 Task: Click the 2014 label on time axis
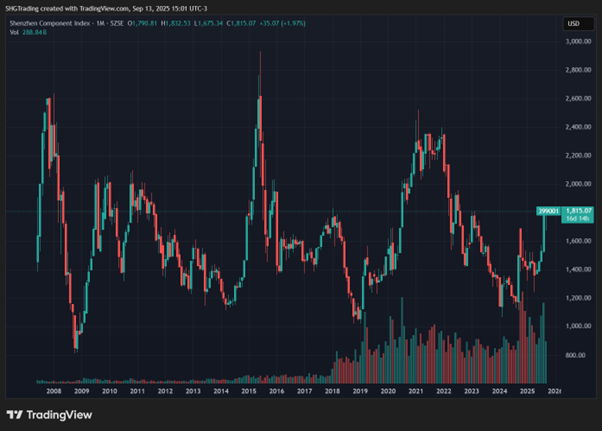pyautogui.click(x=221, y=391)
